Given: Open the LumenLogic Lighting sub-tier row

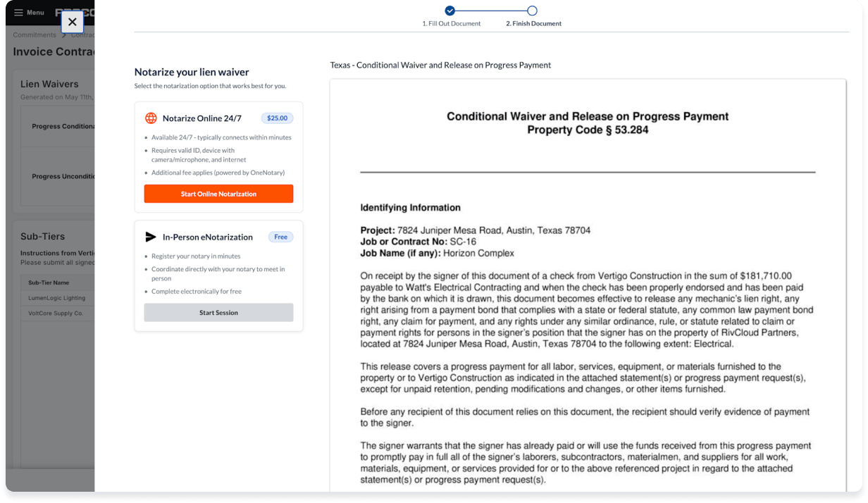Looking at the screenshot, I should click(x=58, y=298).
